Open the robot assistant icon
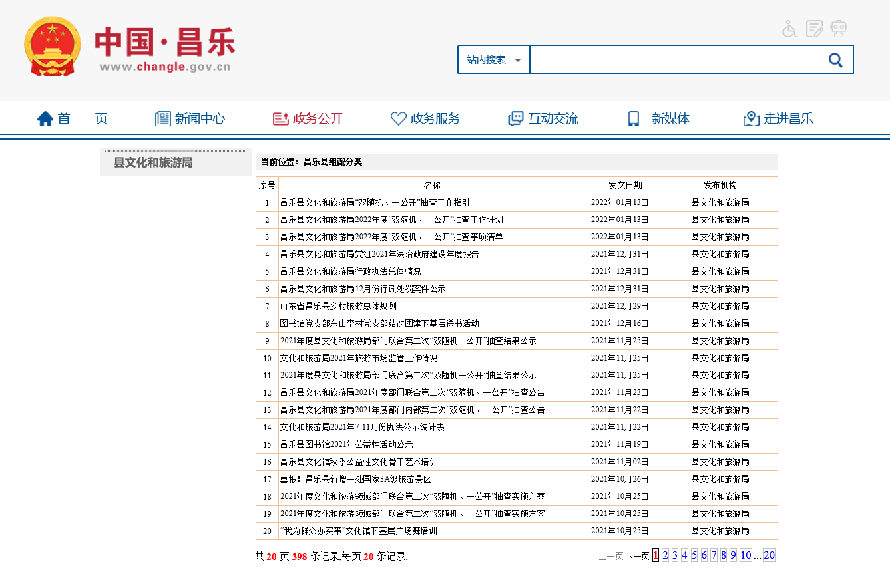This screenshot has height=588, width=890. (839, 29)
